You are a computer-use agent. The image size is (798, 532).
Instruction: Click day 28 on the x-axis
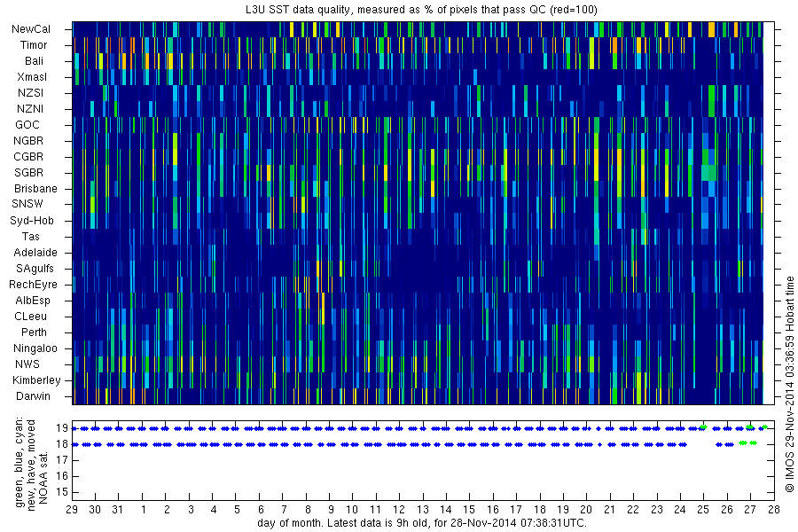coord(774,510)
